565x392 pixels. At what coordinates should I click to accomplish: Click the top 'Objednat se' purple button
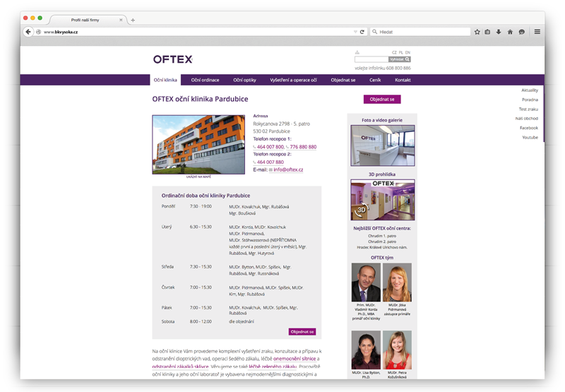[x=381, y=100]
